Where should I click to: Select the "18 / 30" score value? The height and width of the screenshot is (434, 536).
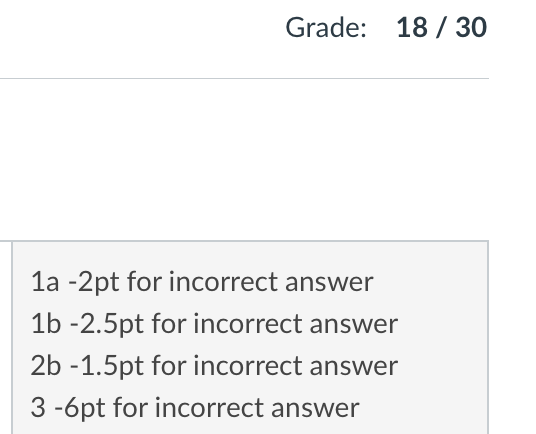click(x=441, y=27)
